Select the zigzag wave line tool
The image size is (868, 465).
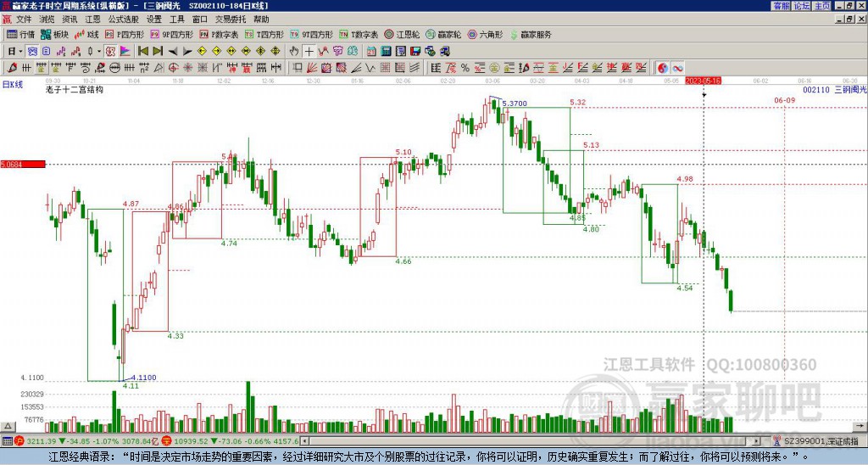tap(370, 68)
